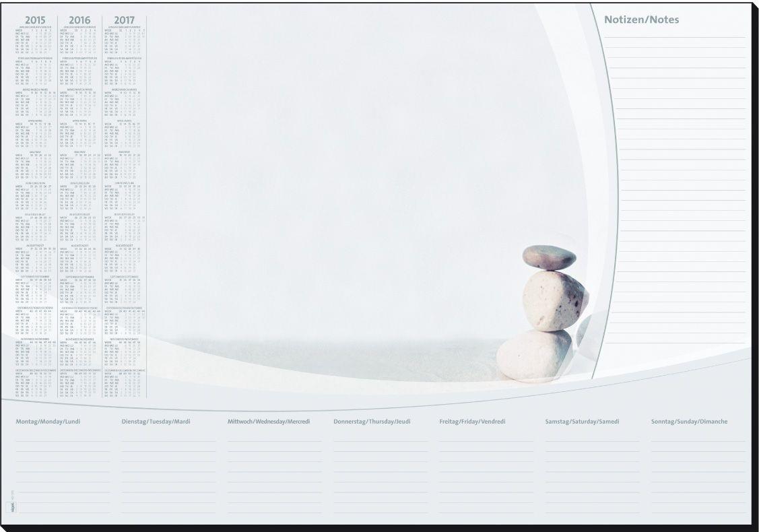
Task: Select the 2016 year heading
Action: pyautogui.click(x=79, y=20)
